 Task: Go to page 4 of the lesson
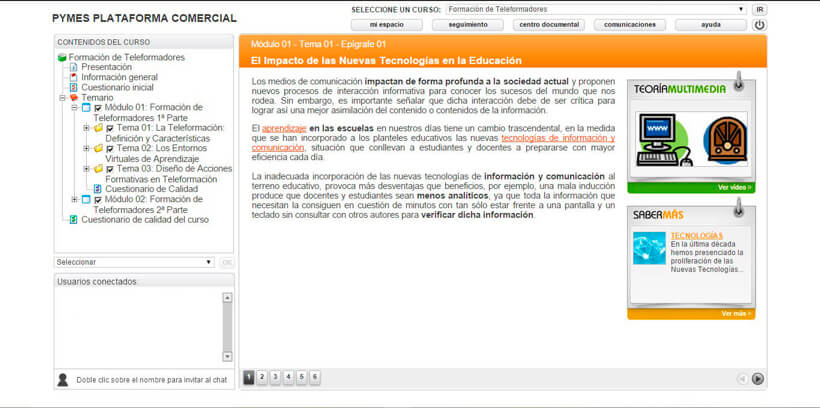[x=288, y=378]
